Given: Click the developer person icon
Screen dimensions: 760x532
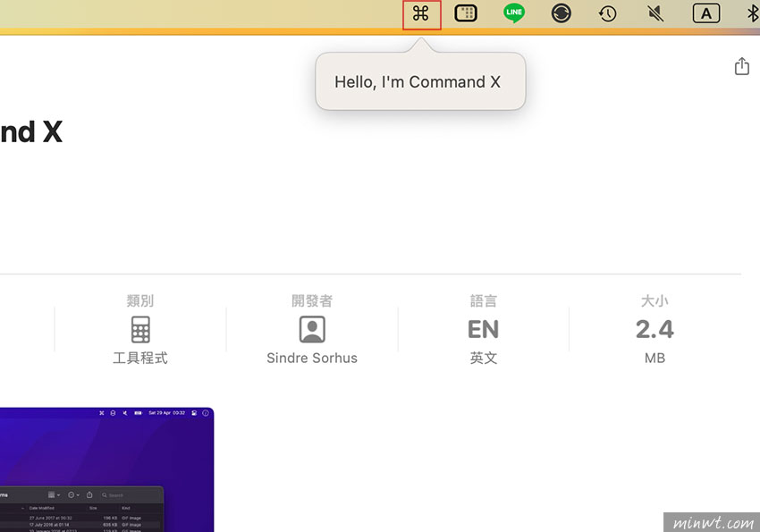Looking at the screenshot, I should (x=312, y=329).
